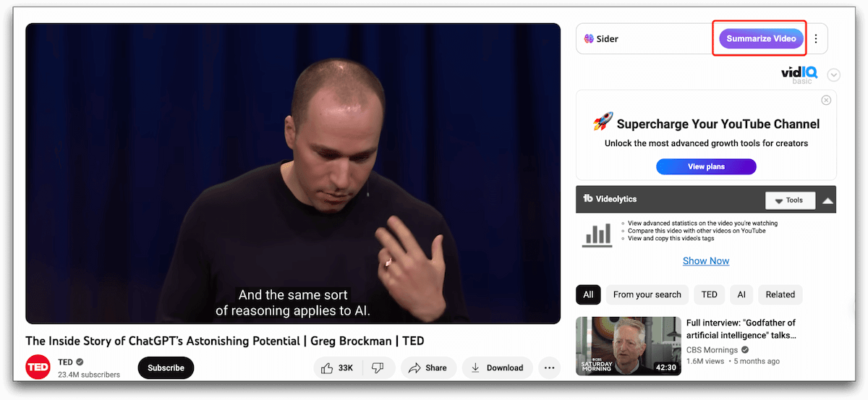Click the TED channel avatar
Viewport: 868px width, 400px height.
(x=38, y=367)
